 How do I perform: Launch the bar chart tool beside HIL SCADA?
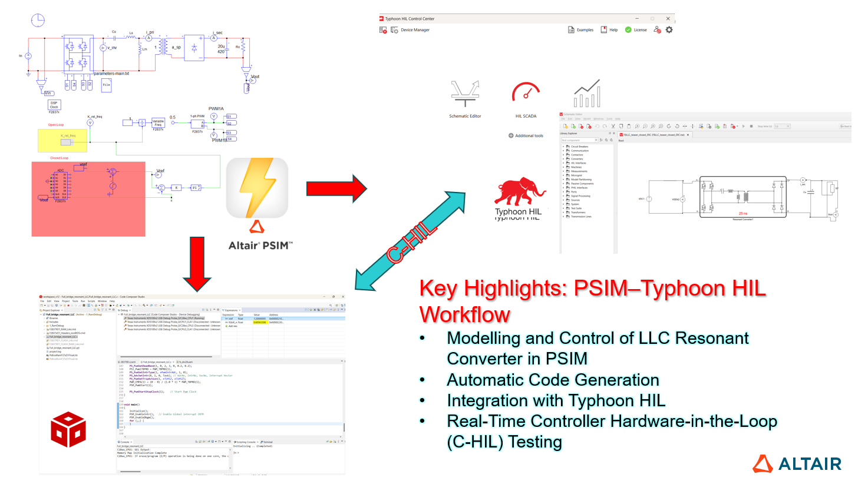587,94
